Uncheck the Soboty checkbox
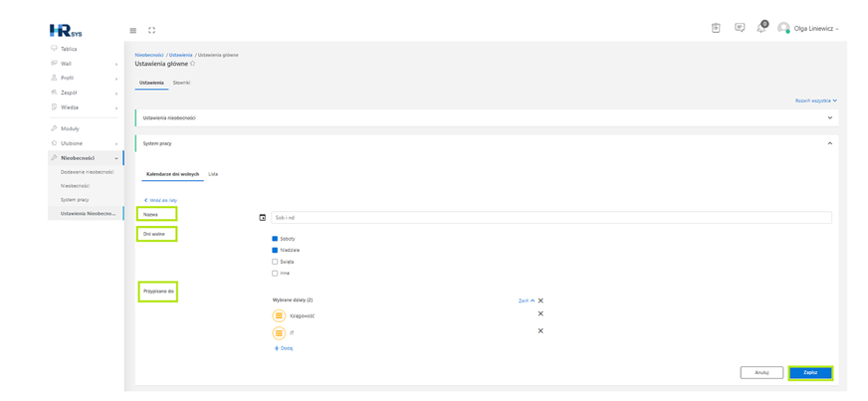 [275, 239]
